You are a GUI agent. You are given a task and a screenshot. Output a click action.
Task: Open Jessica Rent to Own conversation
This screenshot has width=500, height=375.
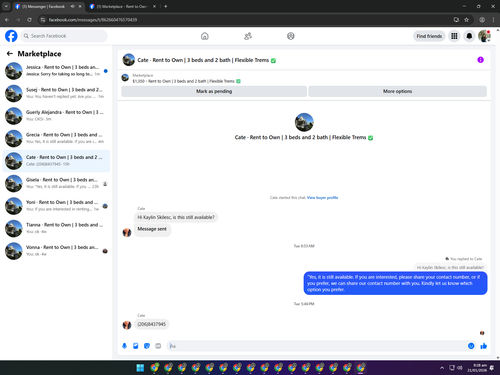[x=56, y=71]
